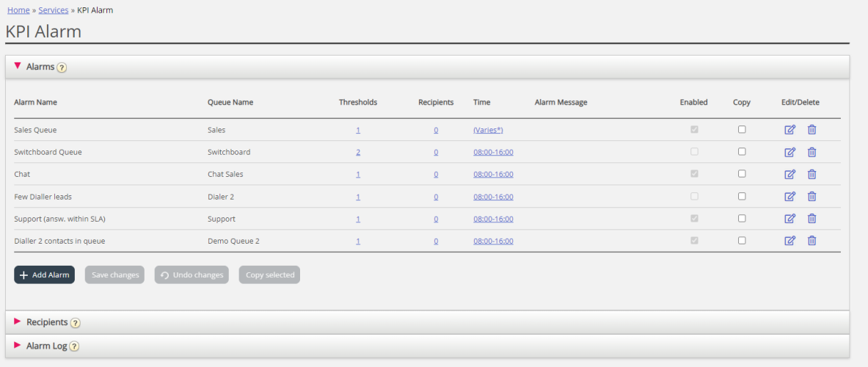Click trash icon for Few Dialler leads
The height and width of the screenshot is (367, 868).
(812, 197)
